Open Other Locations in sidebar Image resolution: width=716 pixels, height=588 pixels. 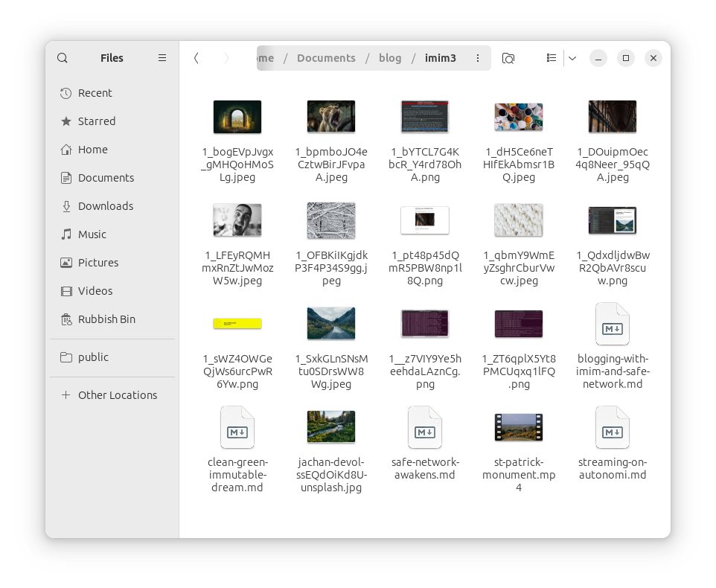(x=117, y=395)
